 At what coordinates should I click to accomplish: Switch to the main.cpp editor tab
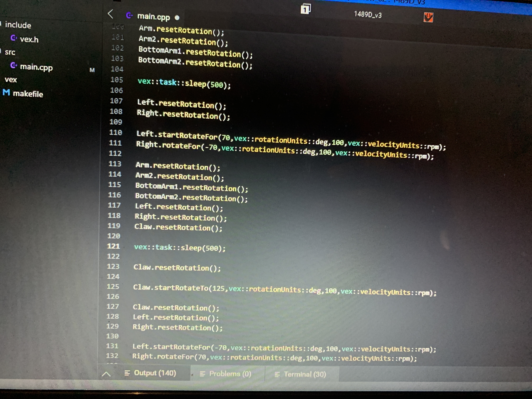153,17
